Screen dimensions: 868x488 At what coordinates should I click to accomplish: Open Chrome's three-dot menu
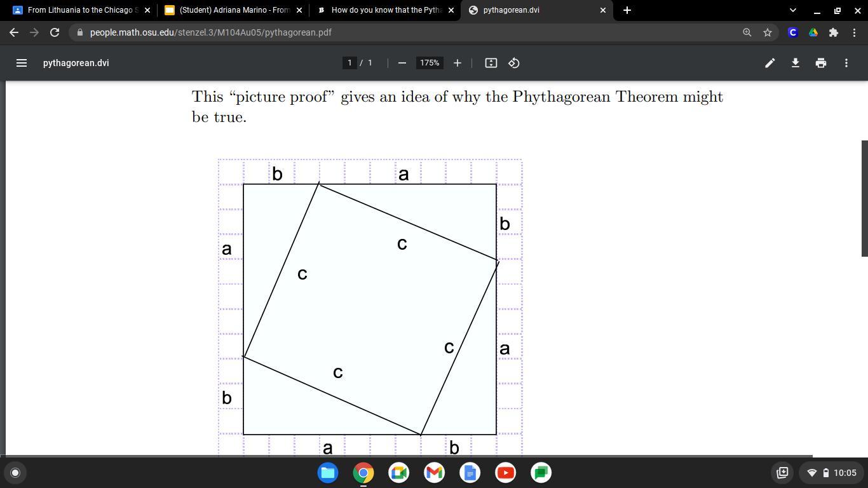point(854,32)
